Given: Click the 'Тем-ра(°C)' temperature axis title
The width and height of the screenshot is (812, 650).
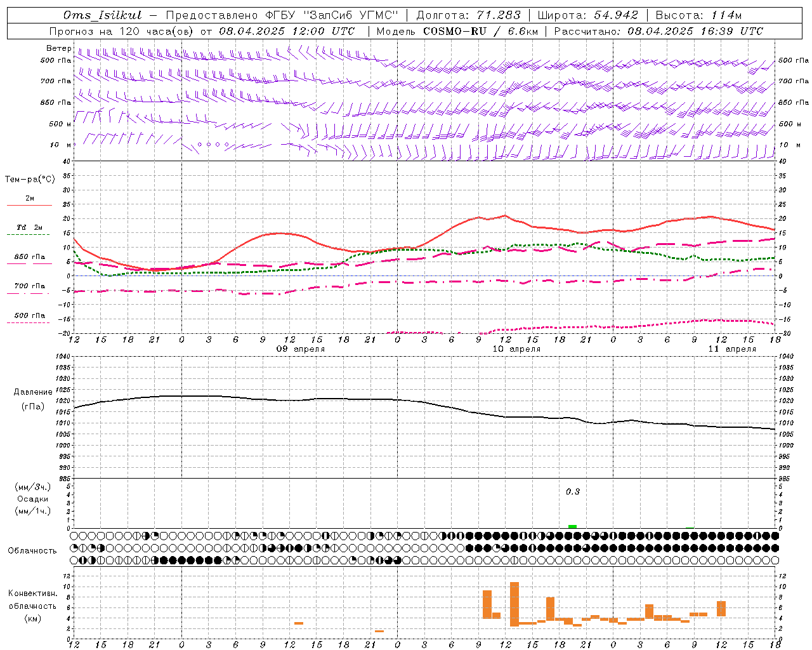Looking at the screenshot, I should tap(30, 180).
